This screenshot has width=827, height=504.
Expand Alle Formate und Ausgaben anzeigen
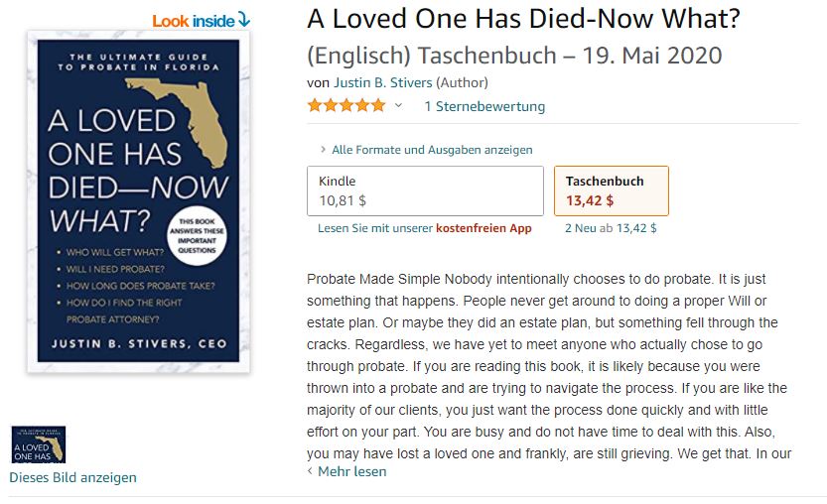432,150
